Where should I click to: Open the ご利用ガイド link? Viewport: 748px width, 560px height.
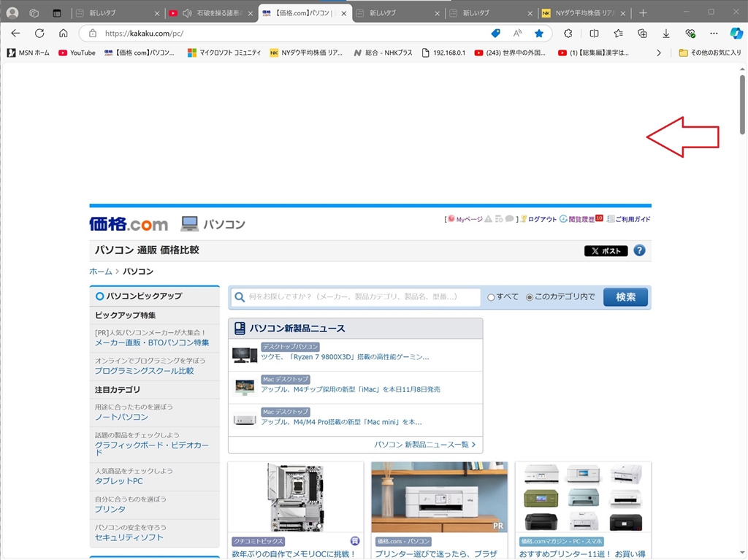pyautogui.click(x=633, y=219)
